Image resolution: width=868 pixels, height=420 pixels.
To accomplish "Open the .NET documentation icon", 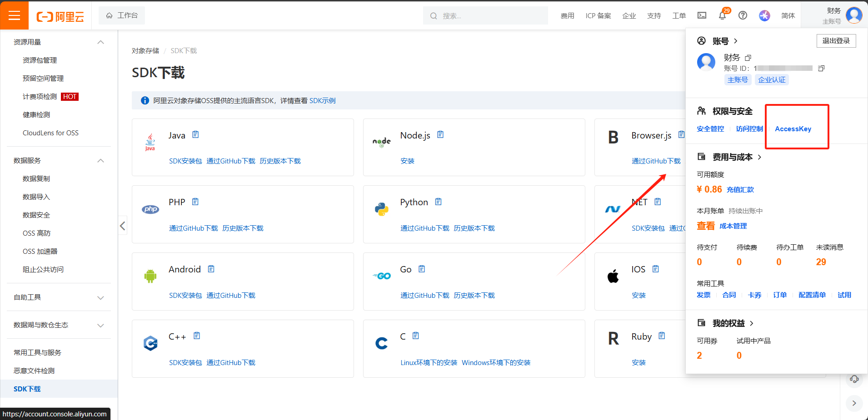I will click(658, 202).
